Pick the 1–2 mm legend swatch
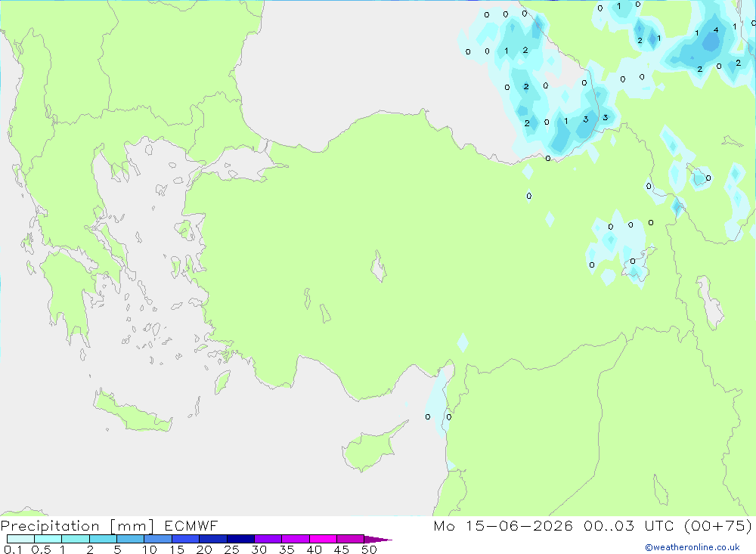This screenshot has height=554, width=756. point(76,539)
